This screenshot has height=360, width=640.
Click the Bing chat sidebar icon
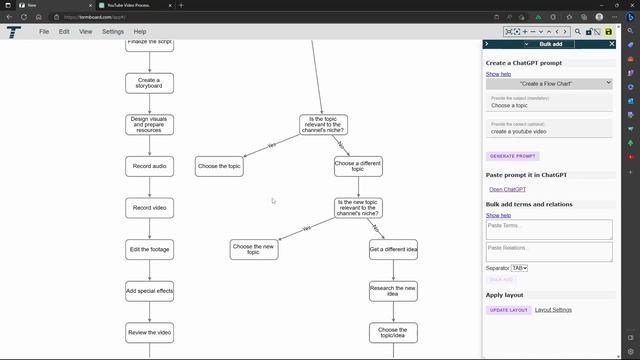tap(631, 17)
